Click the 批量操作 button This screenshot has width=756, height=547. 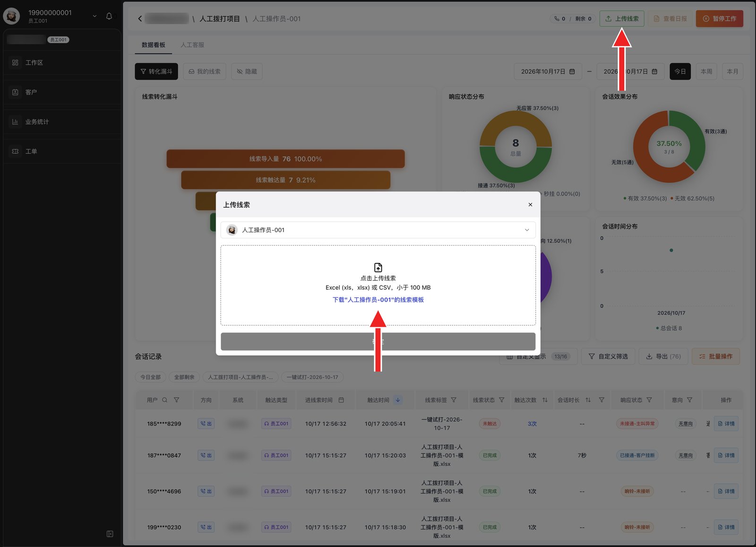point(716,356)
